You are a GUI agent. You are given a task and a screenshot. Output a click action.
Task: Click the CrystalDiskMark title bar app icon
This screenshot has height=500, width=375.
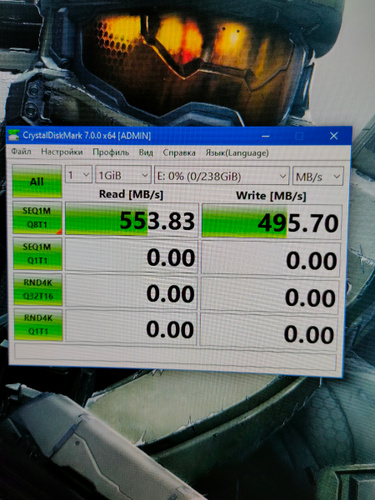(14, 135)
